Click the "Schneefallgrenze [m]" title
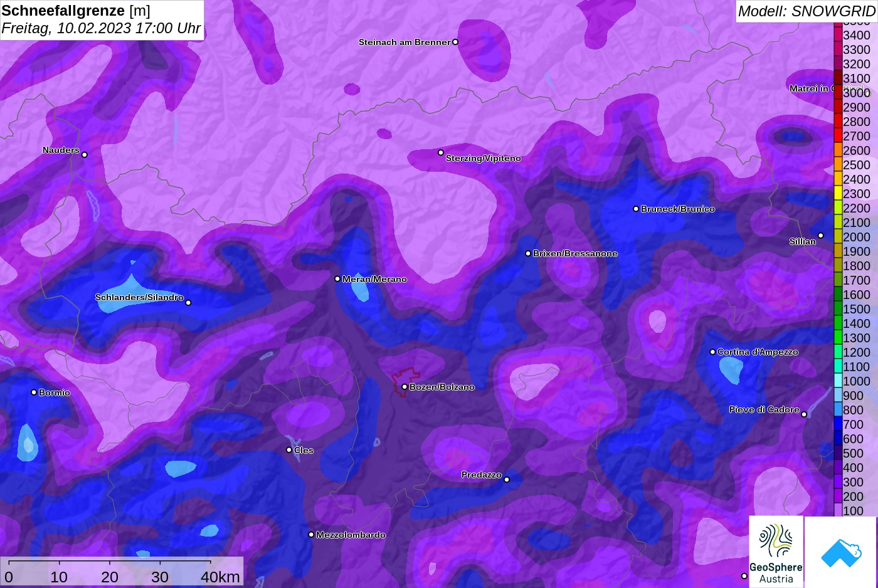The image size is (878, 588). point(76,11)
